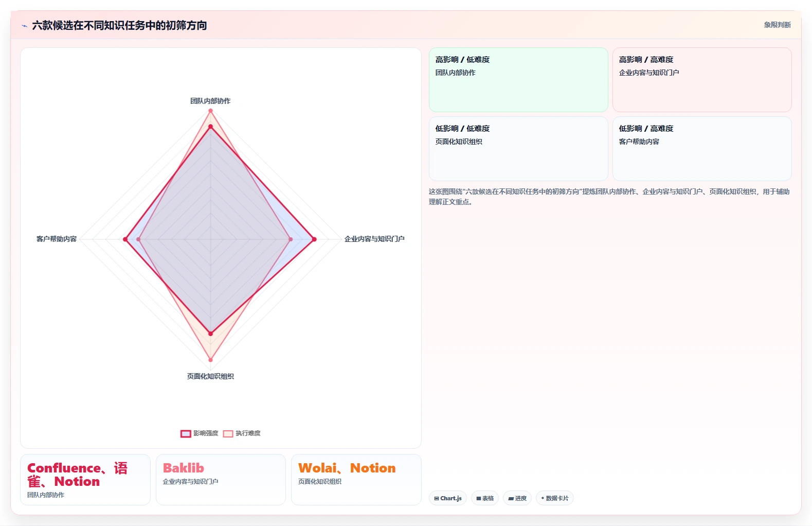Screen dimensions: 812x526
Task: Click 页面化知识组织 text in the 低影响 / 低难度 card
Action: click(x=459, y=142)
